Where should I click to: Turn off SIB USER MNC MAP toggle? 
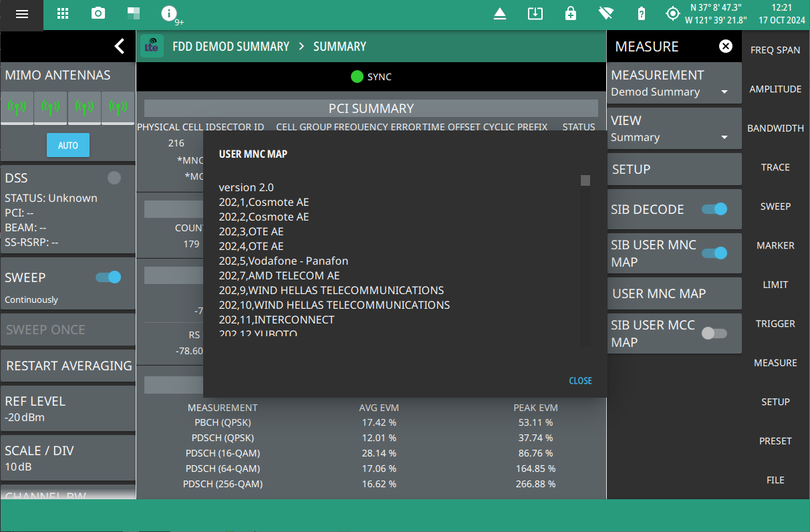click(x=714, y=253)
